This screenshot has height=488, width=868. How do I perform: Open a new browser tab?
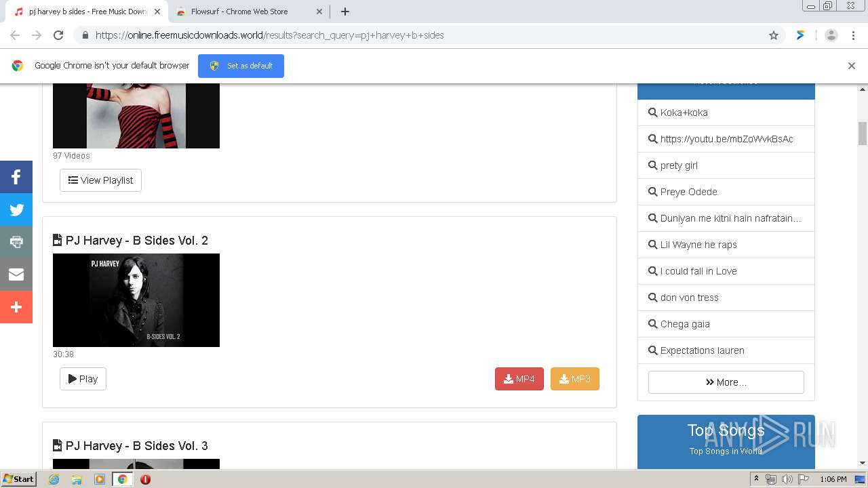coord(345,12)
